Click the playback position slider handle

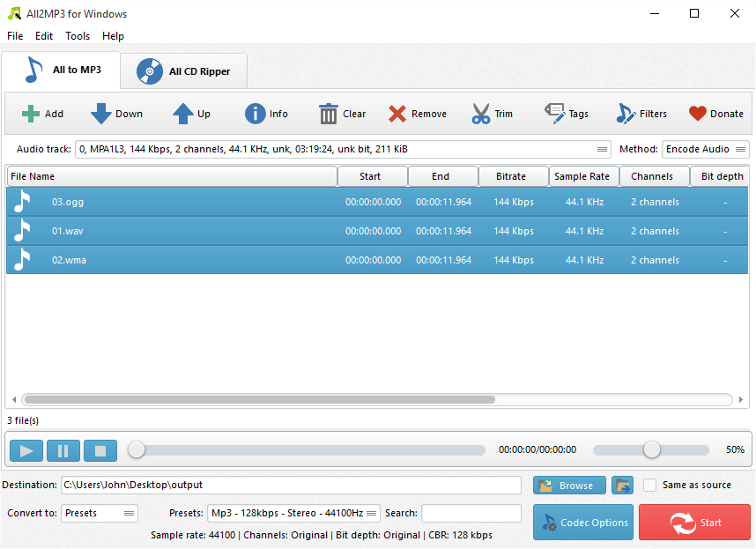click(x=137, y=449)
